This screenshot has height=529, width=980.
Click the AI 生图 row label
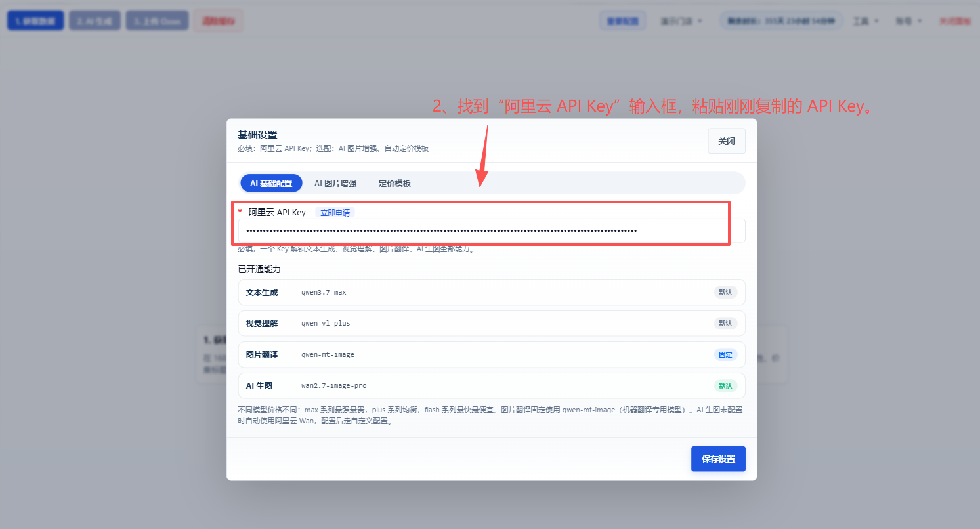coord(259,385)
